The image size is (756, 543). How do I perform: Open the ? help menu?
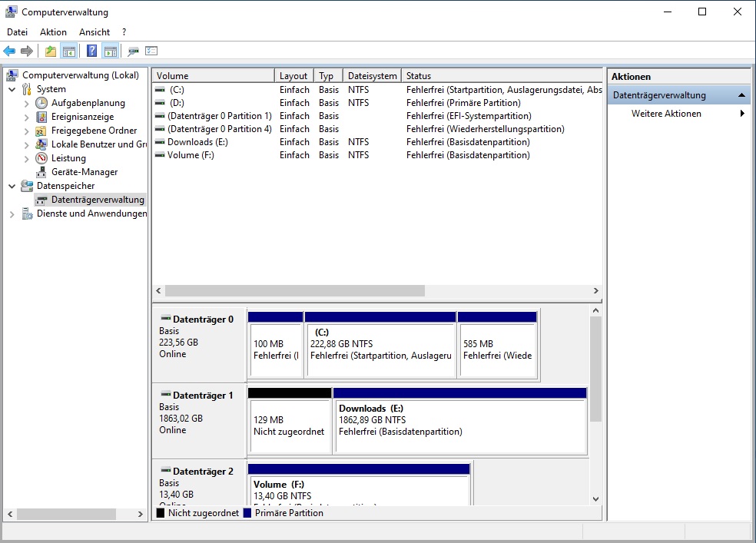(124, 31)
